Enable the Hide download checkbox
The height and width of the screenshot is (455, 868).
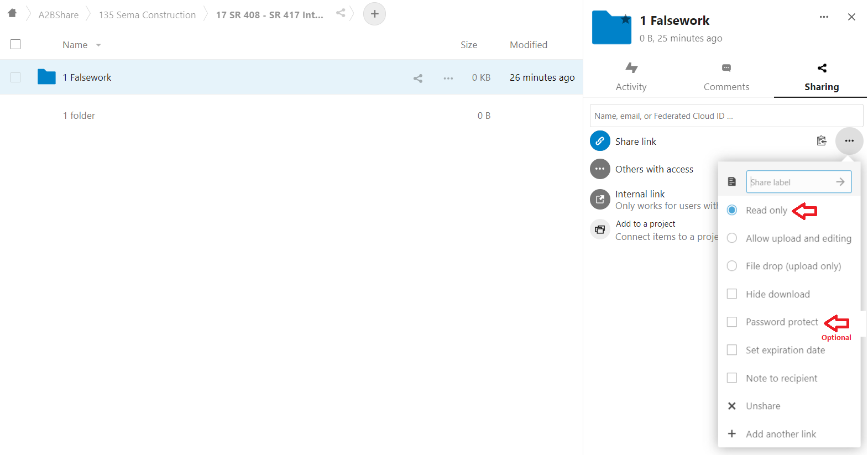tap(732, 294)
